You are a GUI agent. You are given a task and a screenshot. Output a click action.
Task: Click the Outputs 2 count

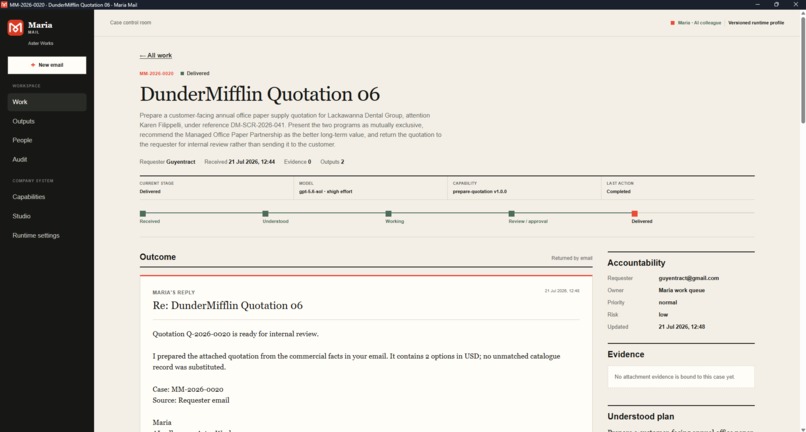pos(332,162)
